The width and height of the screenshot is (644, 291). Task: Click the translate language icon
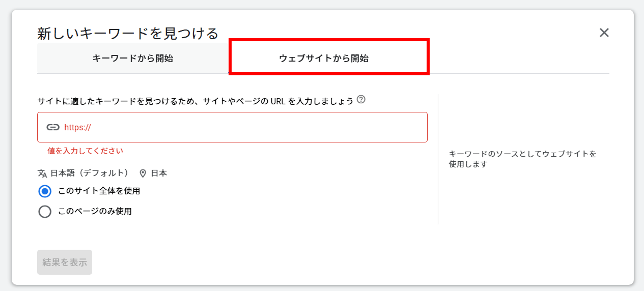pos(42,173)
